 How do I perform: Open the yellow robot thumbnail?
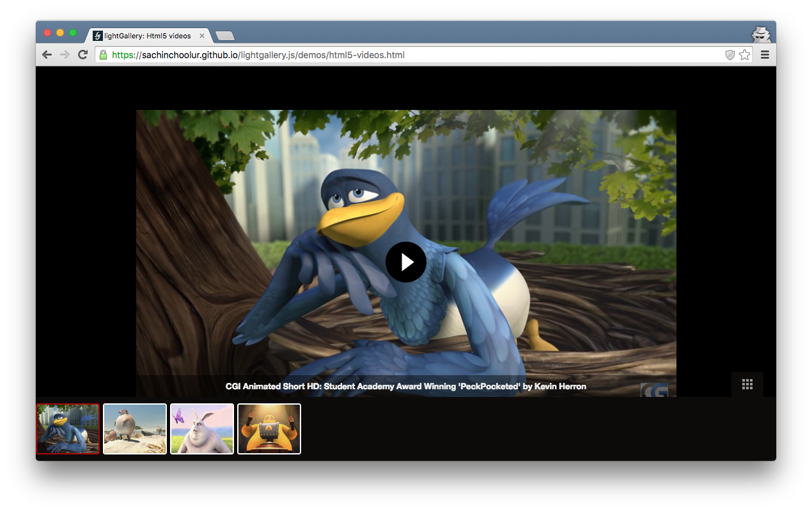(x=269, y=429)
